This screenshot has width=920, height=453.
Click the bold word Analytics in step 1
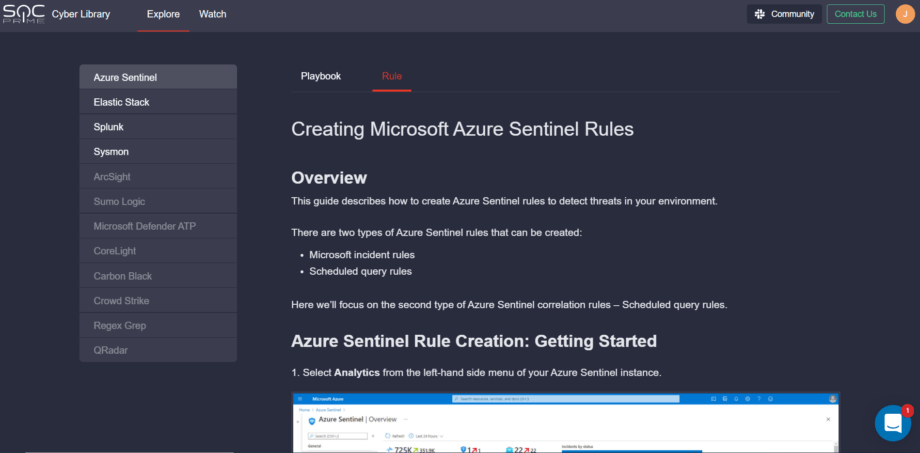click(x=357, y=373)
